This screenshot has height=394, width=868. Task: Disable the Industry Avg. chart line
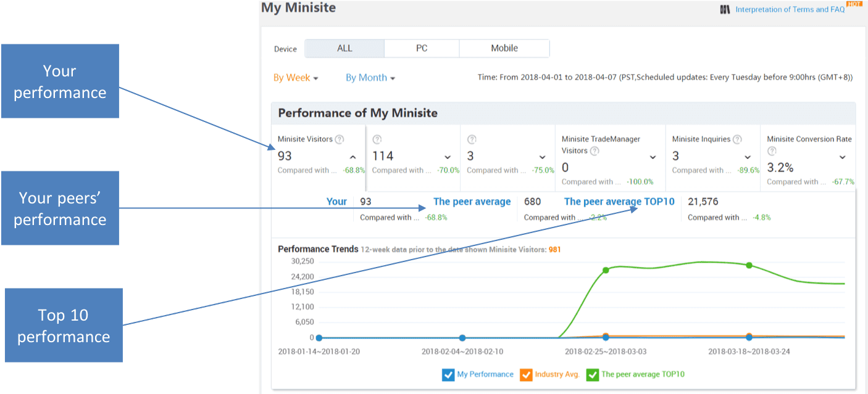(526, 374)
